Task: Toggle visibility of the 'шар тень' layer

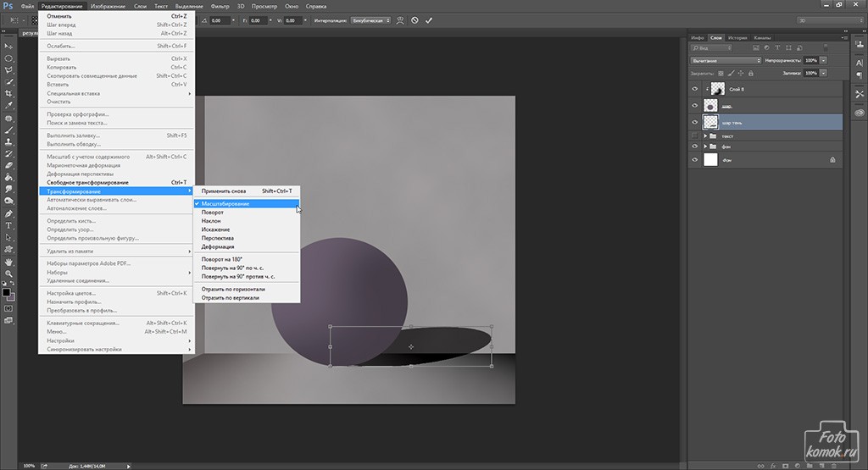Action: coord(696,122)
